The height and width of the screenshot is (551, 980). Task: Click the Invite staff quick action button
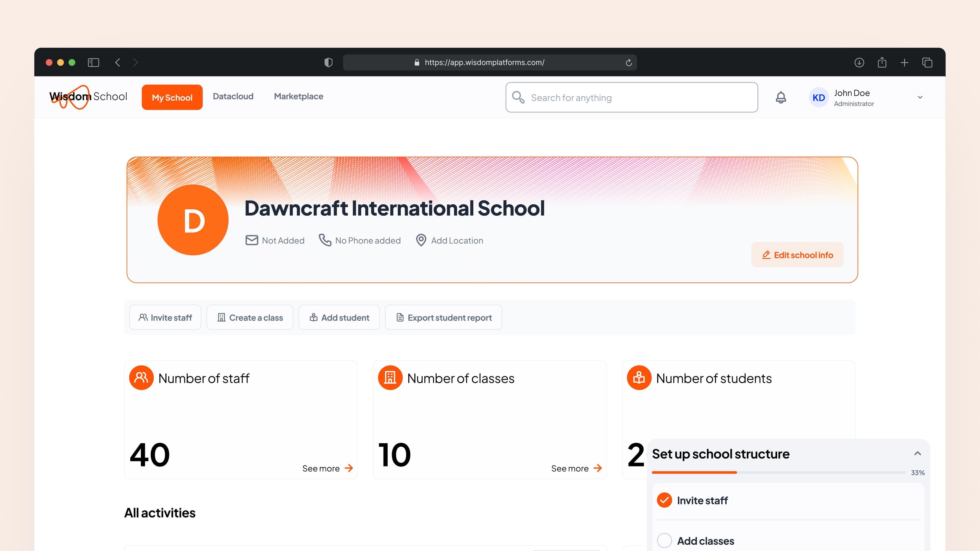[x=165, y=318]
